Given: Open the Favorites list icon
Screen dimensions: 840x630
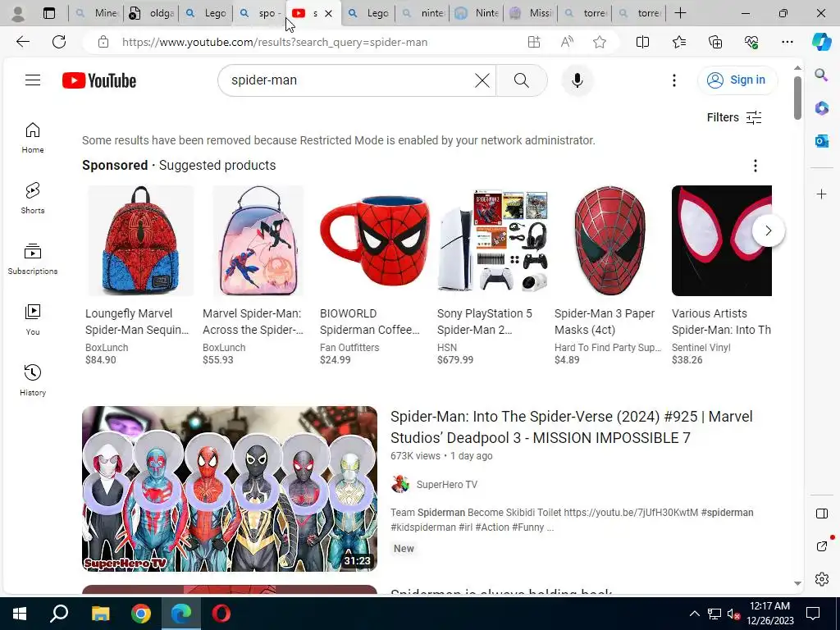Looking at the screenshot, I should coord(678,42).
